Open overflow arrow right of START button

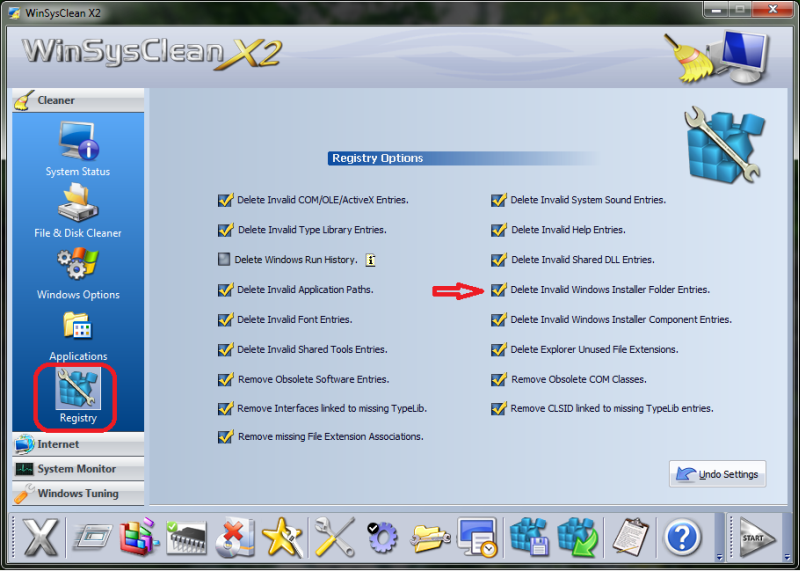[x=786, y=557]
